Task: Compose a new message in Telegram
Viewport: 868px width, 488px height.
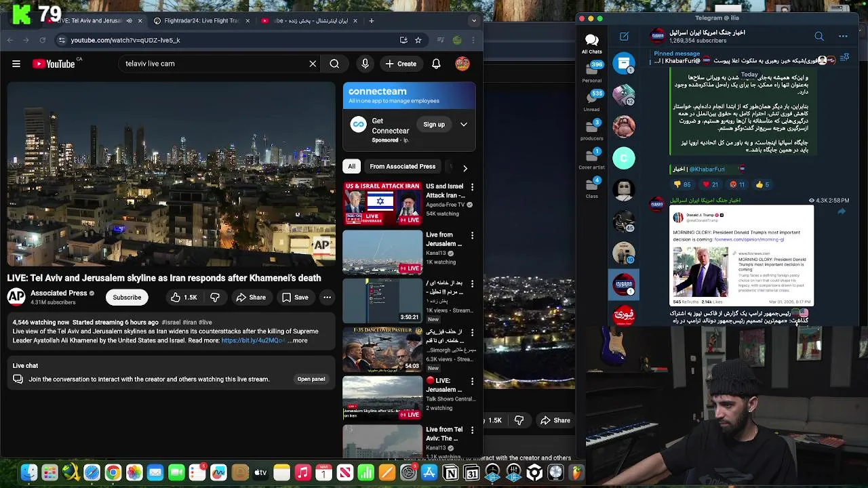Action: [x=624, y=36]
